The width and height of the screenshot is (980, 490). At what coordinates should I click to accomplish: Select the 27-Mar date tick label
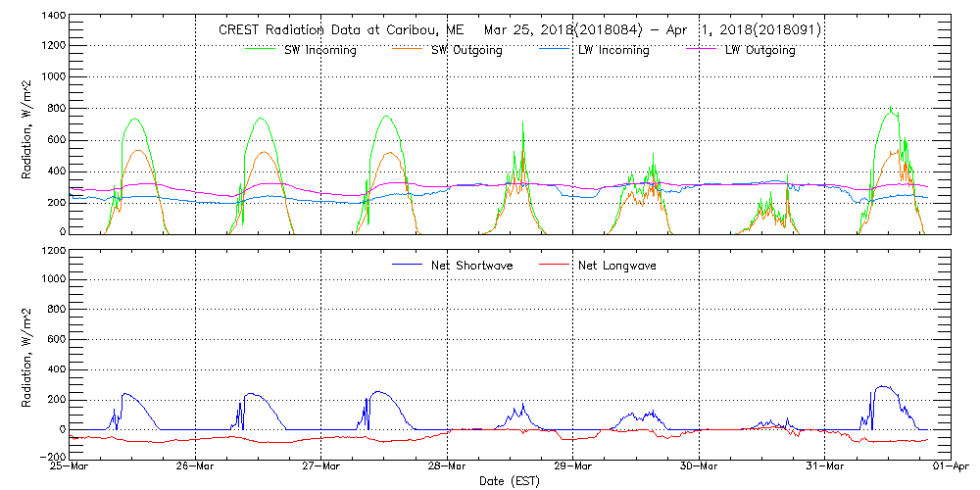pos(321,467)
